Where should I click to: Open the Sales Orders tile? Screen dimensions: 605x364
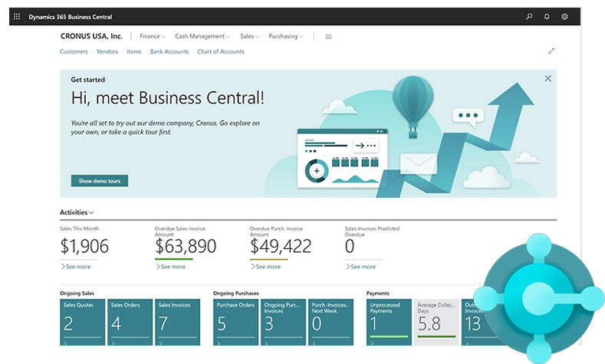[x=130, y=323]
